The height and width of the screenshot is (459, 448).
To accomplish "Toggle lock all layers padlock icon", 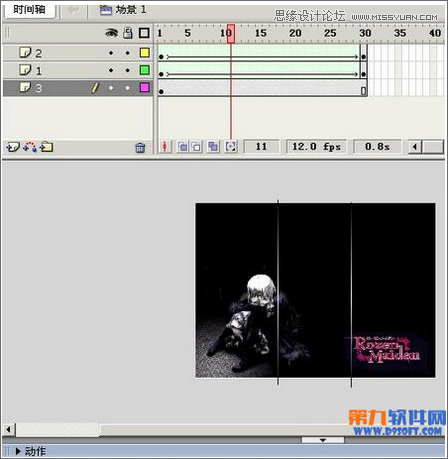I will pyautogui.click(x=128, y=33).
